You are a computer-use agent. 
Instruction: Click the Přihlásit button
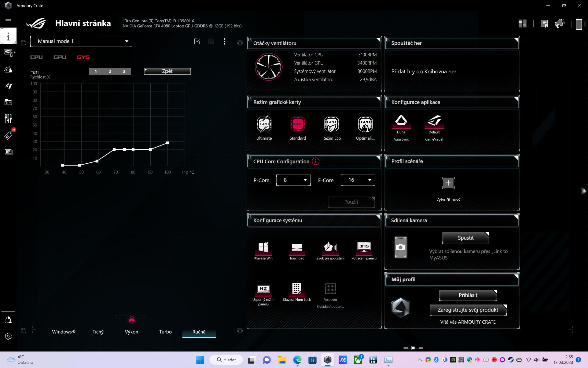(x=468, y=295)
